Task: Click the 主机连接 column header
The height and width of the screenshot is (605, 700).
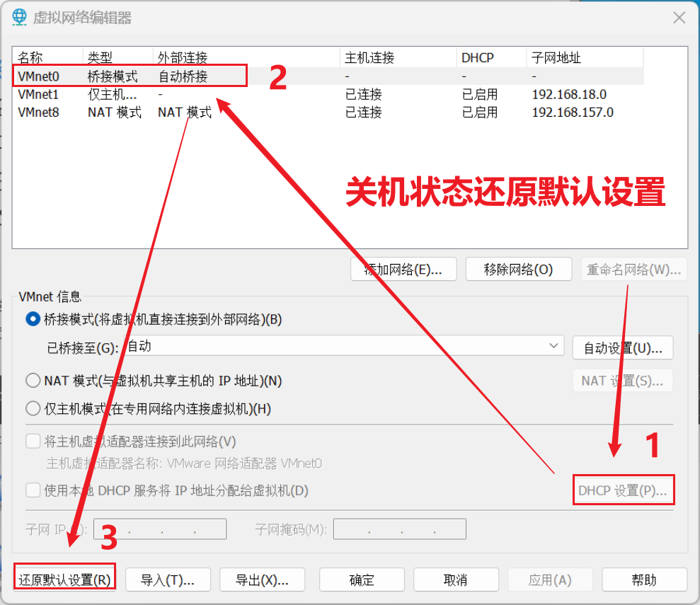Action: click(x=398, y=57)
